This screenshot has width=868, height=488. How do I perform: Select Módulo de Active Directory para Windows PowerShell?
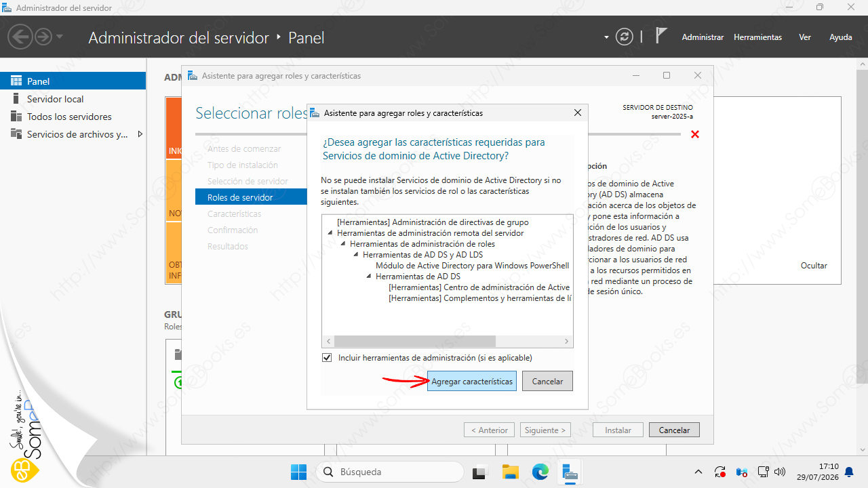pos(473,266)
